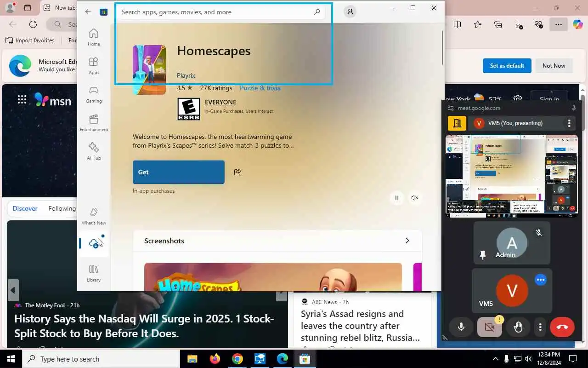Set Edge as default browser
Screen dimensions: 588x368
pyautogui.click(x=507, y=66)
